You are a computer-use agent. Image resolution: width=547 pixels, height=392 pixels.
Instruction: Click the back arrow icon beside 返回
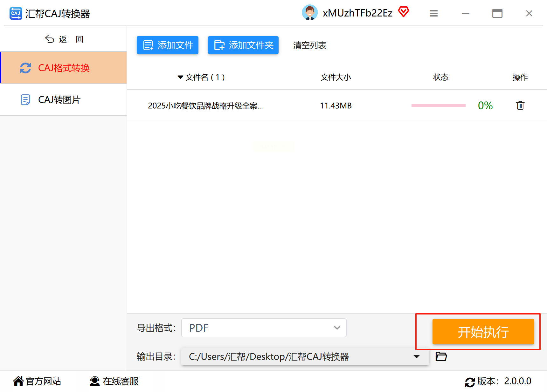point(50,39)
